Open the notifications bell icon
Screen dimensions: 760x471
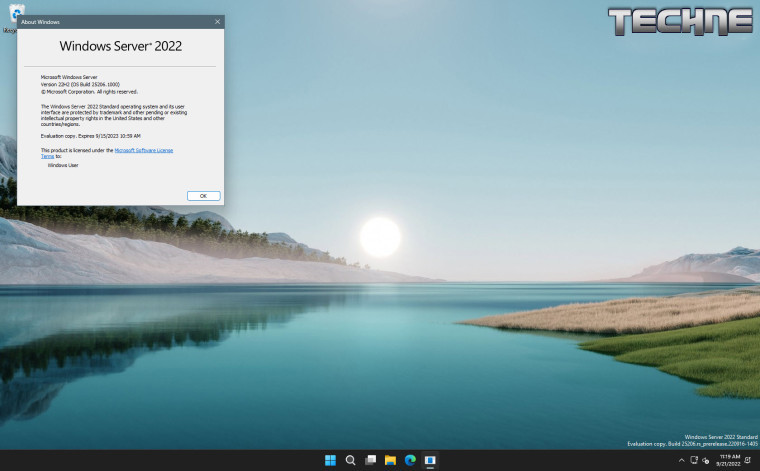(749, 460)
